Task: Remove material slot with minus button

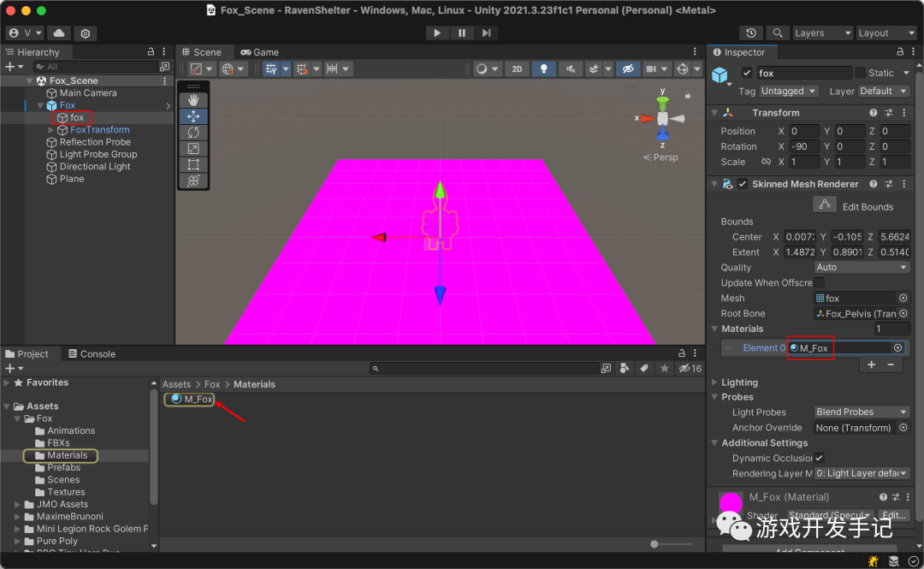Action: coord(891,365)
